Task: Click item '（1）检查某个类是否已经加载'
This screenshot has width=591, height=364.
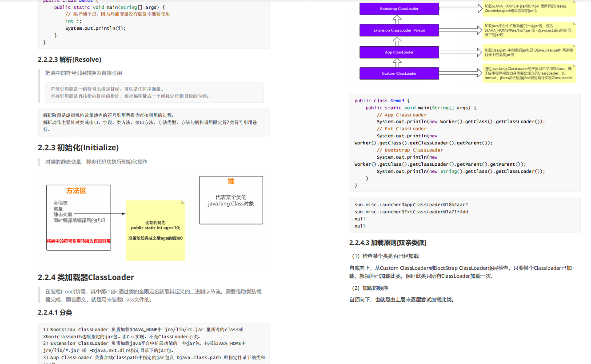Action: coord(384,256)
